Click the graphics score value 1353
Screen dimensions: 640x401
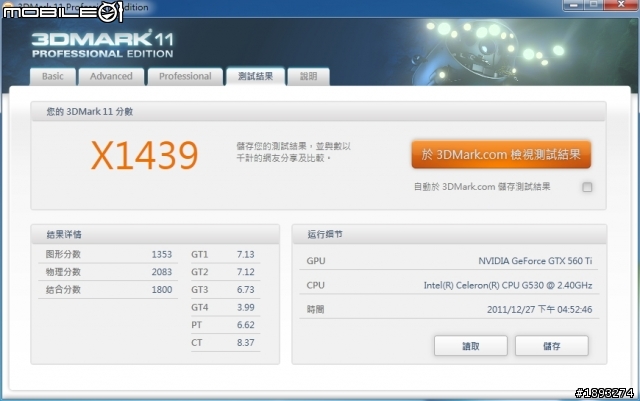click(x=162, y=254)
